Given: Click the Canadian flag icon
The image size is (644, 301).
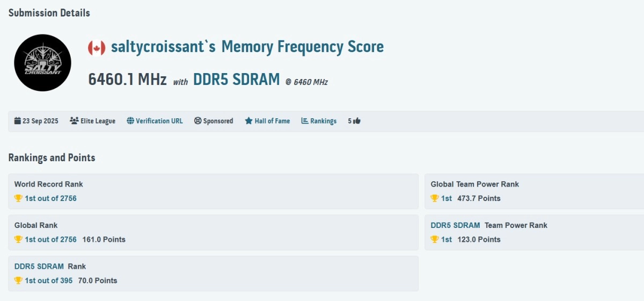Looking at the screenshot, I should click(x=97, y=47).
